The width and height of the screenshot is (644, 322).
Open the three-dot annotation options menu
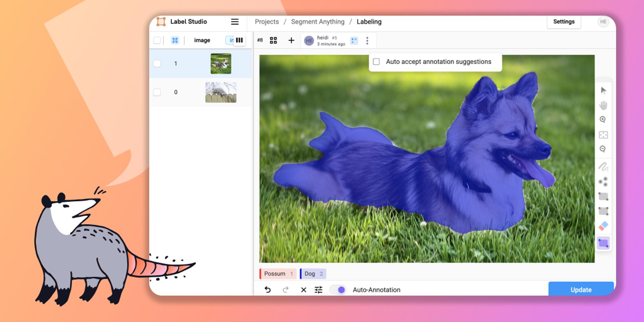point(367,40)
